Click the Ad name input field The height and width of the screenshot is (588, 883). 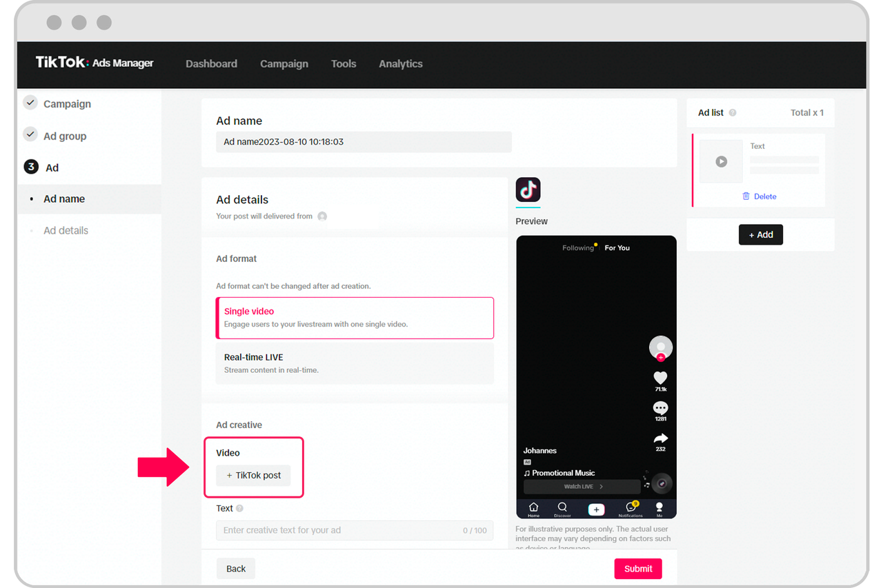click(364, 142)
